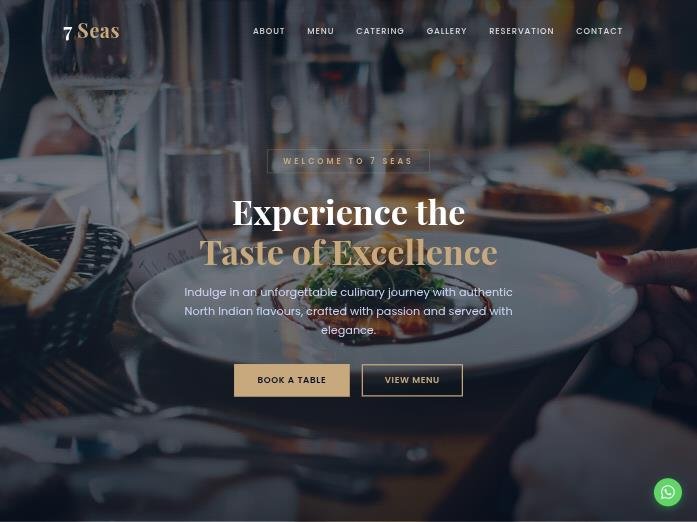Screen dimensions: 697x522
Task: Open the About nav link
Action: [x=269, y=31]
